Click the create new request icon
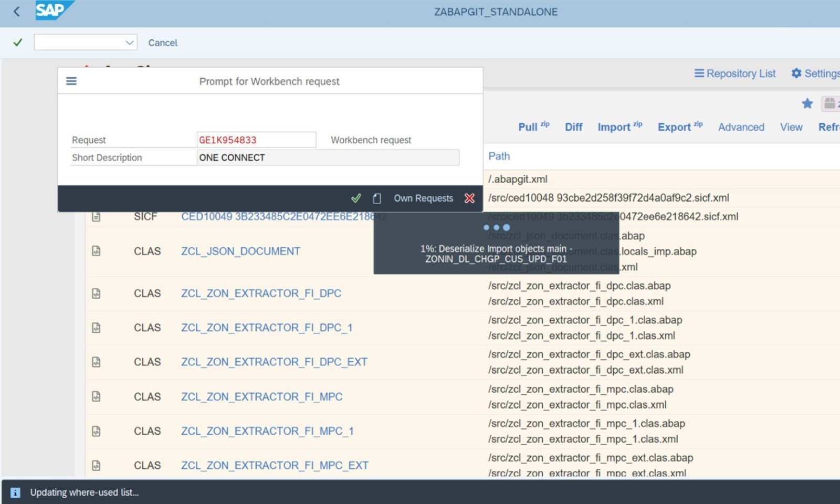 [x=376, y=198]
